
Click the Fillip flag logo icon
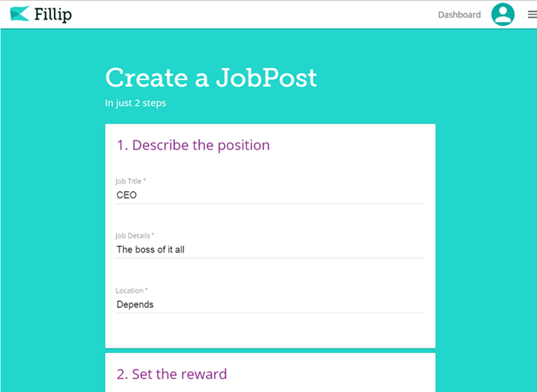[x=20, y=14]
